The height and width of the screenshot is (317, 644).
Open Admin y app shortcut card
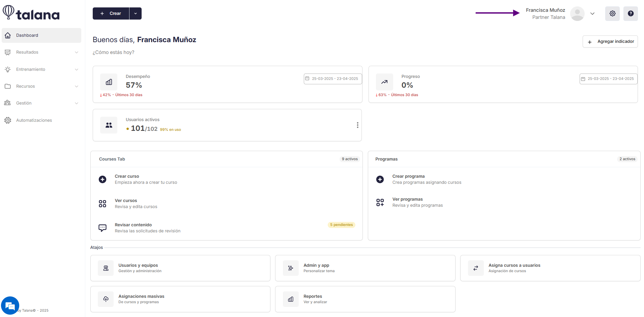click(x=365, y=268)
